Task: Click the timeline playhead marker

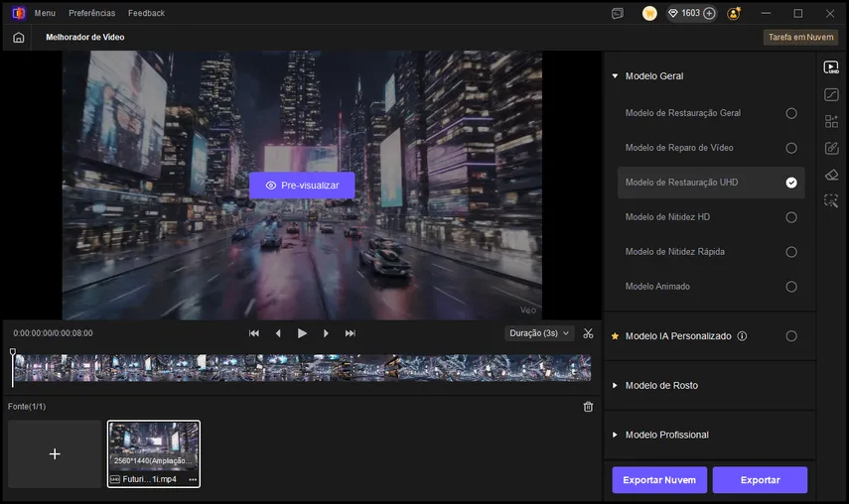Action: point(13,352)
